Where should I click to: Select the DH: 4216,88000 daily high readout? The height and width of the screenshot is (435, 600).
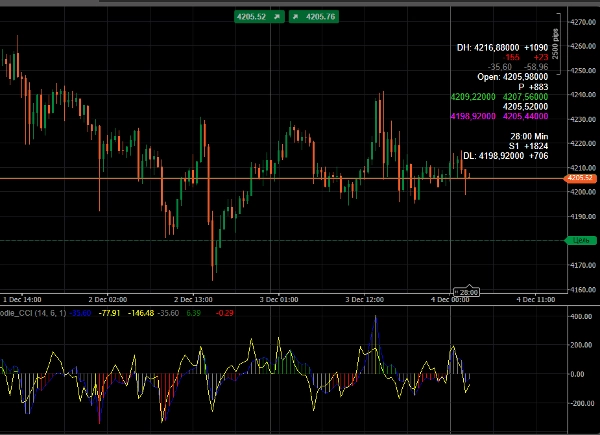[490, 47]
